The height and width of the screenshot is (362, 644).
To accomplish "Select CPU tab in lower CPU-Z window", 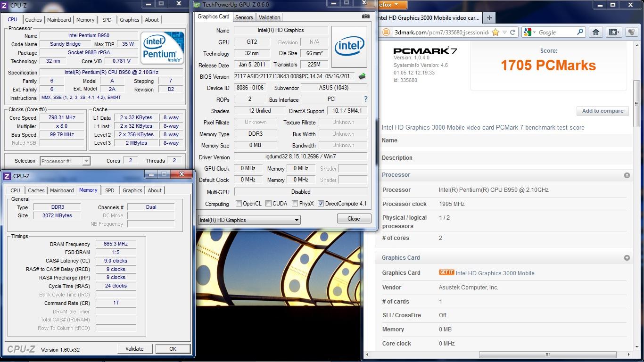I will point(16,190).
